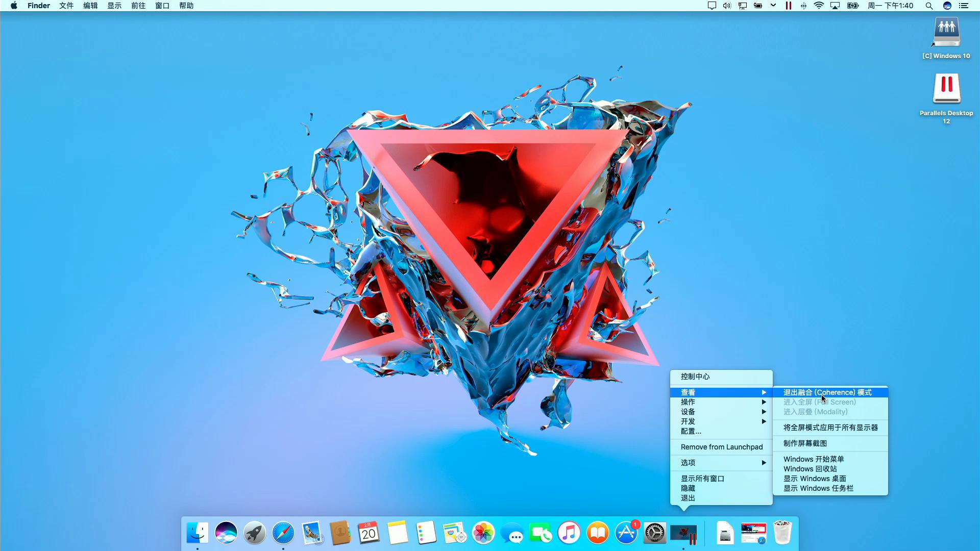Viewport: 980px width, 551px height.
Task: Open the App Store dock icon
Action: 626,533
